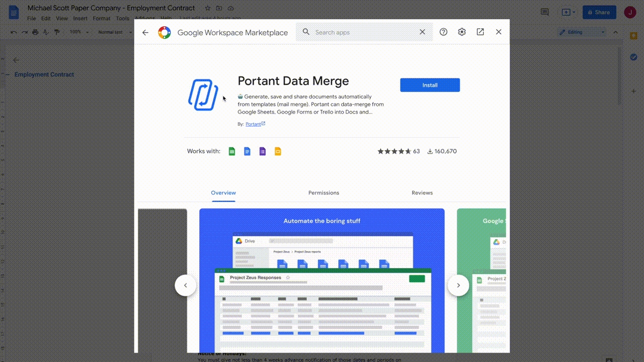Click the Google Forms works-with icon
644x362 pixels.
point(262,151)
